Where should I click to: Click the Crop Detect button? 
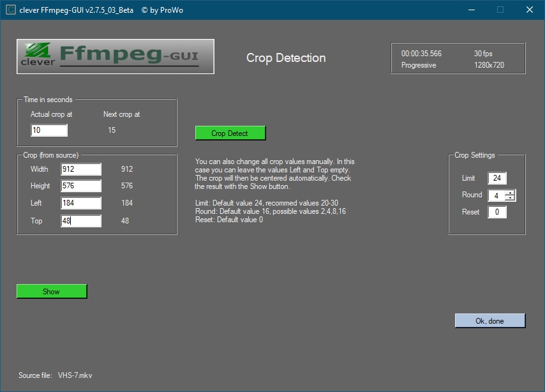point(230,133)
